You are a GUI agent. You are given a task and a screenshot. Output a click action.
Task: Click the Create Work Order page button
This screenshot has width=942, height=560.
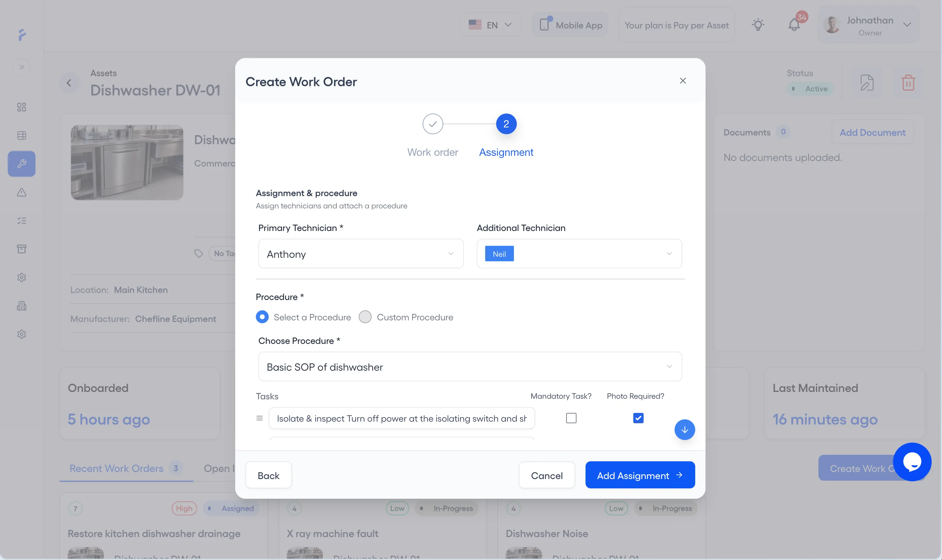[857, 468]
